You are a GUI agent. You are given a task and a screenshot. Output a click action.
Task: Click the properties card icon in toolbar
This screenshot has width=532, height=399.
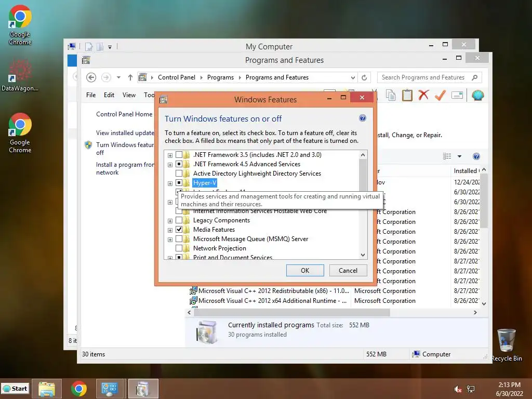pos(457,96)
